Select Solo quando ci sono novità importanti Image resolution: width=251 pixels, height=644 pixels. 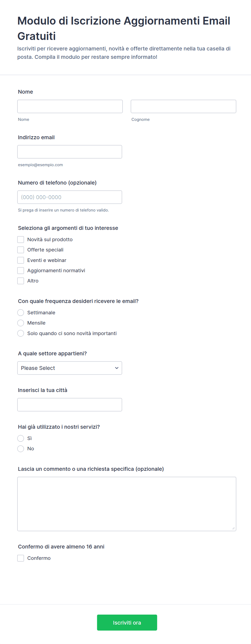pyautogui.click(x=21, y=333)
